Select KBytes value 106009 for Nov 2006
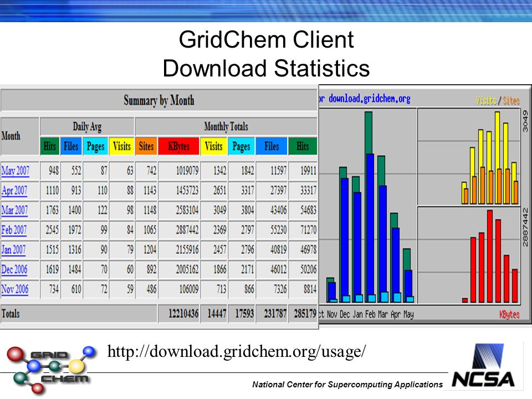 coord(188,289)
